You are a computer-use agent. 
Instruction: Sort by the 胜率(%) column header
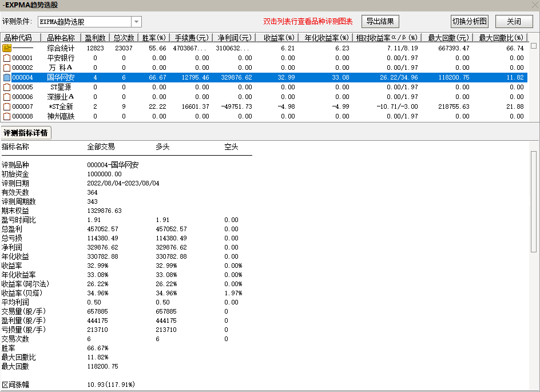153,38
